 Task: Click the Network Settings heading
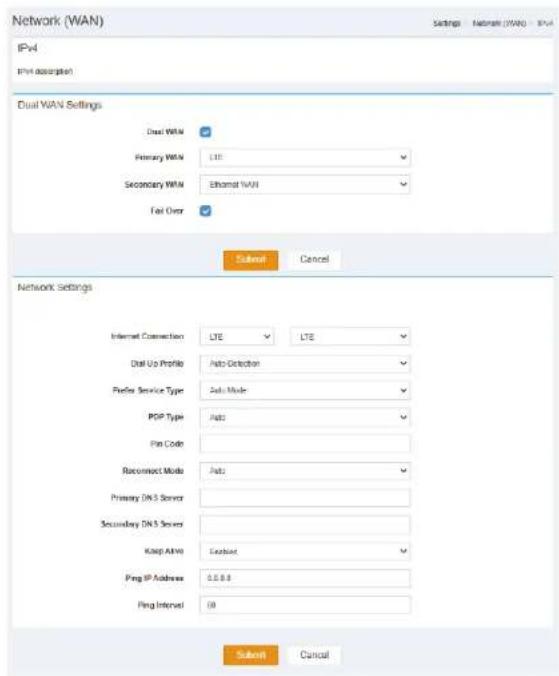point(54,288)
